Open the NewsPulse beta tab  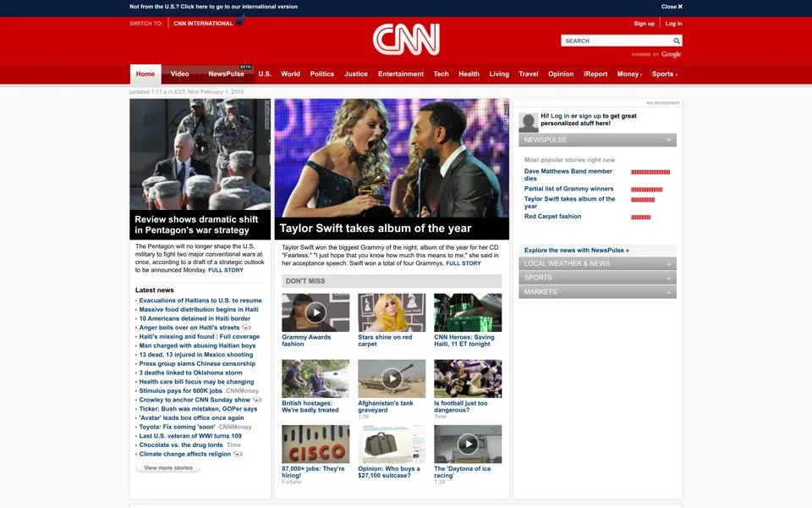[x=227, y=75]
